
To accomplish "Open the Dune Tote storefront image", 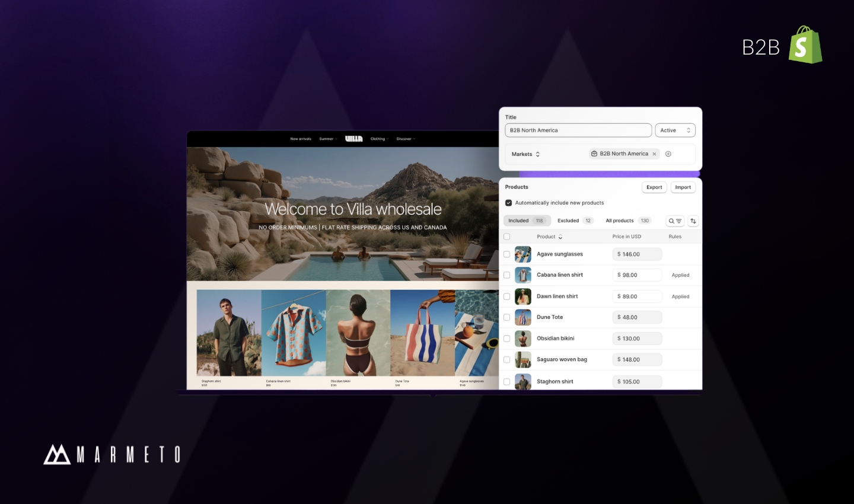I will click(x=422, y=333).
